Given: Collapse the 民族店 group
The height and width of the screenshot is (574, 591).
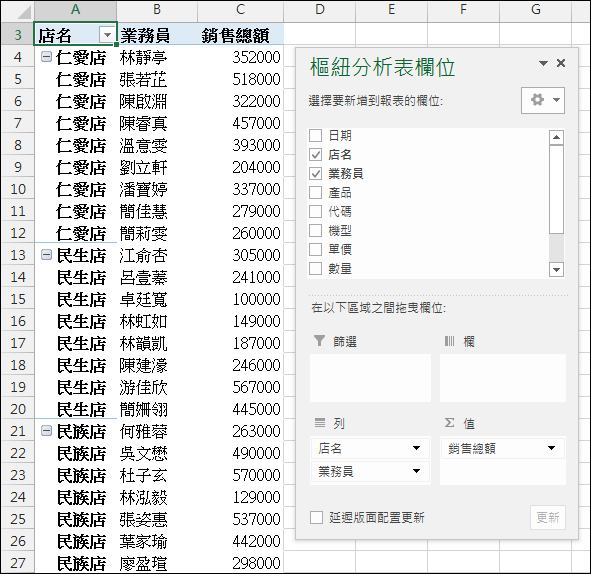Looking at the screenshot, I should (46, 431).
